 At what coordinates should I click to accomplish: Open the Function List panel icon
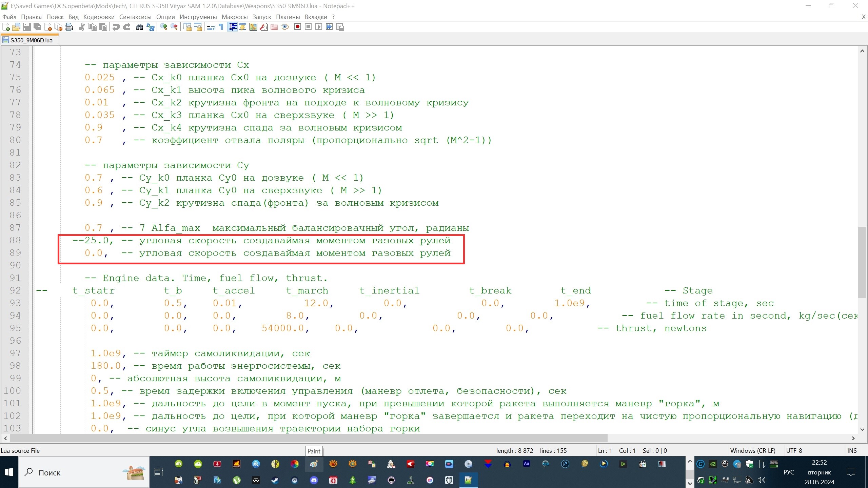click(x=263, y=27)
